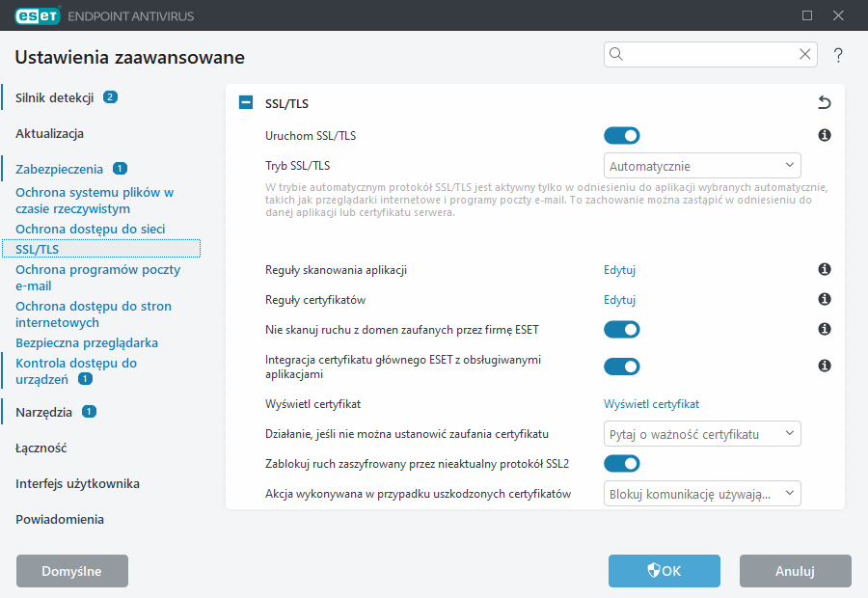Click the info icon beside Reguły certyfikatów
Screen dimensions: 868x598
pyautogui.click(x=825, y=299)
